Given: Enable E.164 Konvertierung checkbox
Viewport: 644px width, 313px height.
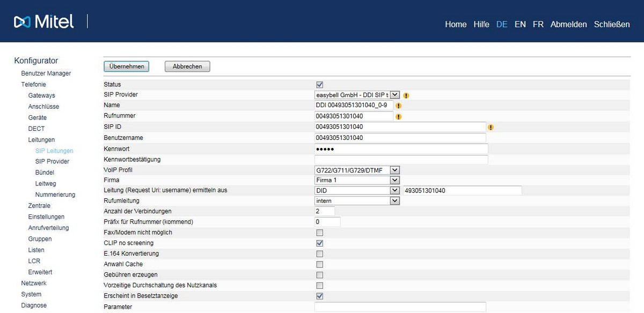Looking at the screenshot, I should [320, 254].
